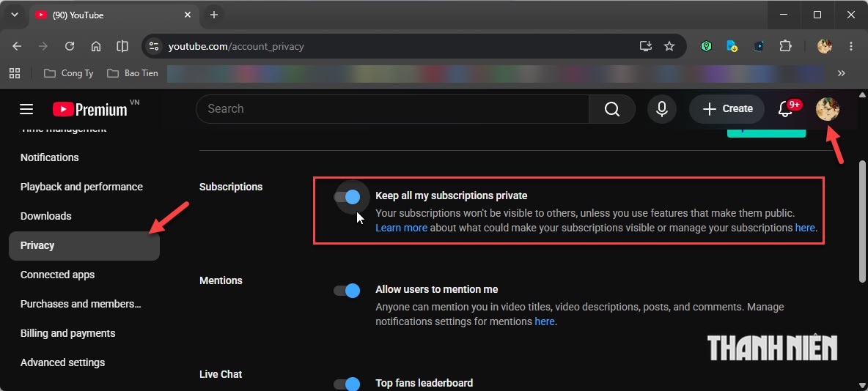Open the browser home page
868x391 pixels.
(x=96, y=46)
